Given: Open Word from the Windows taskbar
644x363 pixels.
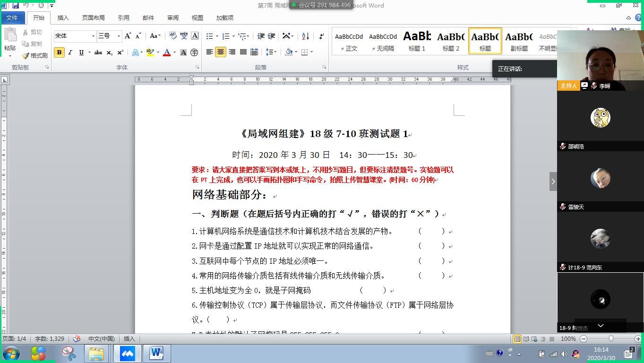Looking at the screenshot, I should coord(156,353).
